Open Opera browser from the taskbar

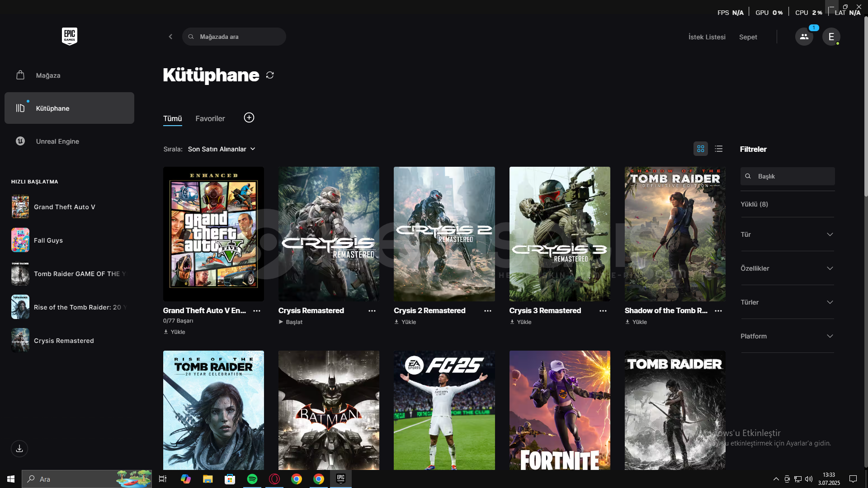[274, 479]
